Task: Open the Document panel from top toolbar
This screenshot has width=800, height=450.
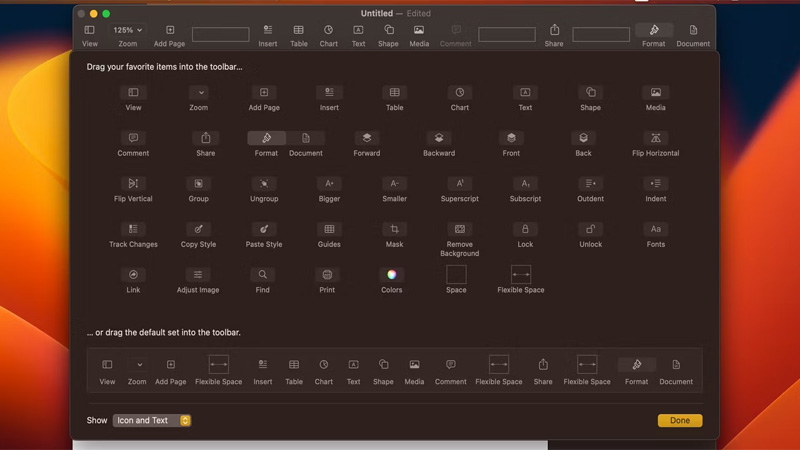Action: tap(693, 31)
